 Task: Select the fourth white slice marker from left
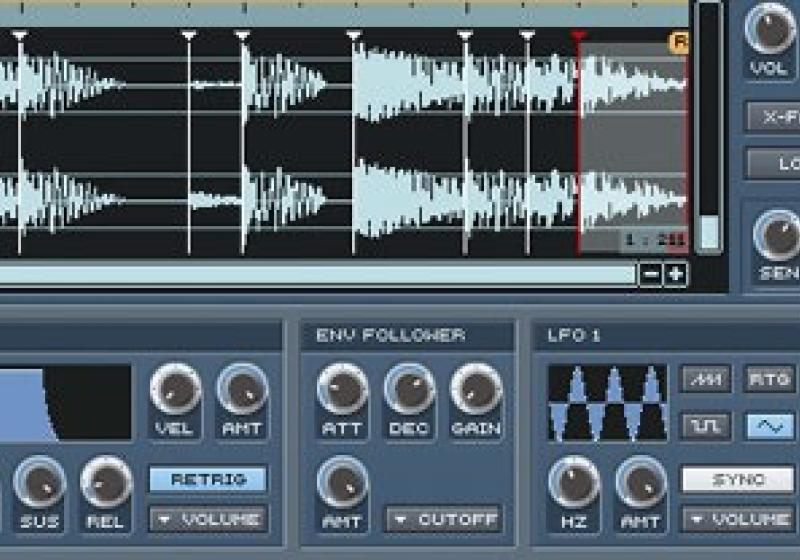coord(354,36)
